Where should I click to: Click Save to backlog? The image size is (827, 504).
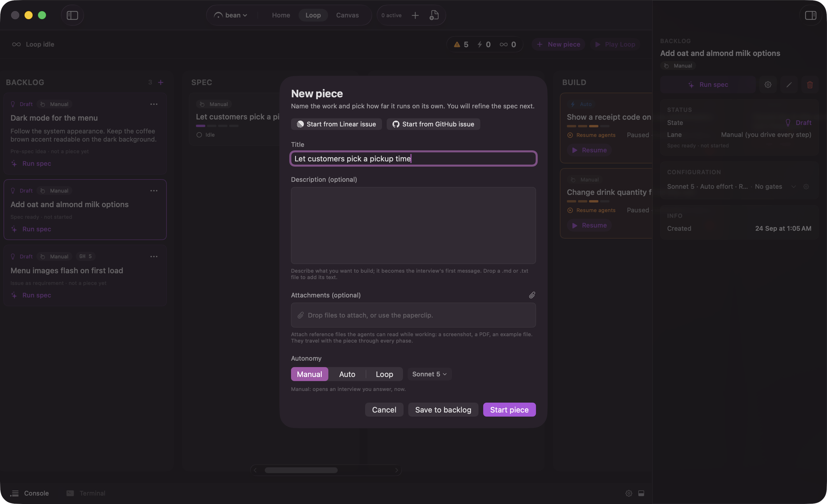point(443,410)
